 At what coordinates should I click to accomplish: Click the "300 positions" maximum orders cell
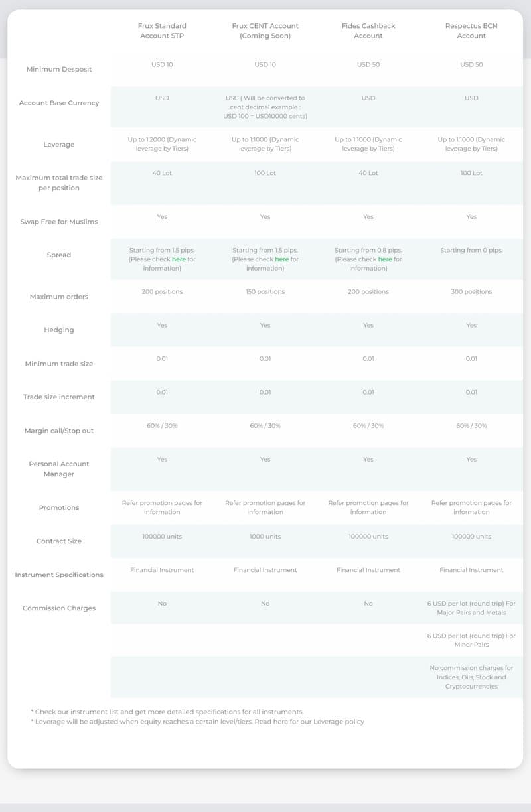coord(471,292)
